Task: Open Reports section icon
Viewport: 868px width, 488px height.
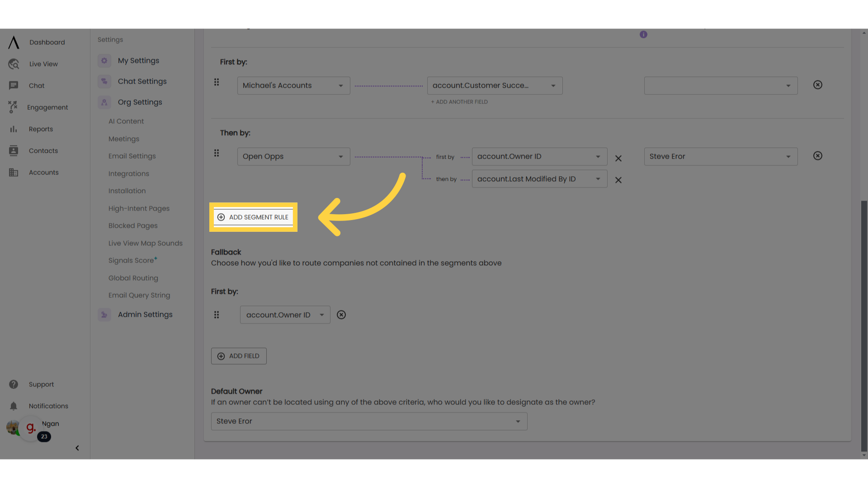Action: tap(13, 129)
